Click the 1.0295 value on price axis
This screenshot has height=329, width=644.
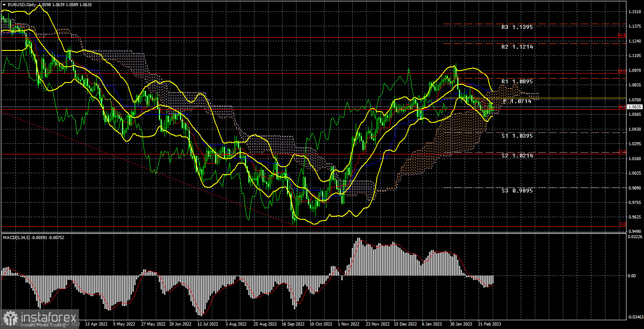pyautogui.click(x=634, y=144)
